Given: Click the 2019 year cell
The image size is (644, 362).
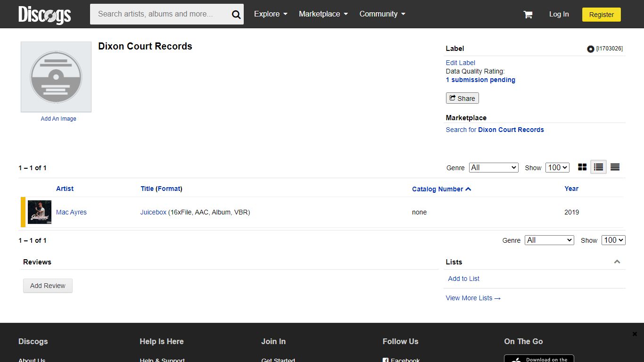Looking at the screenshot, I should [571, 212].
